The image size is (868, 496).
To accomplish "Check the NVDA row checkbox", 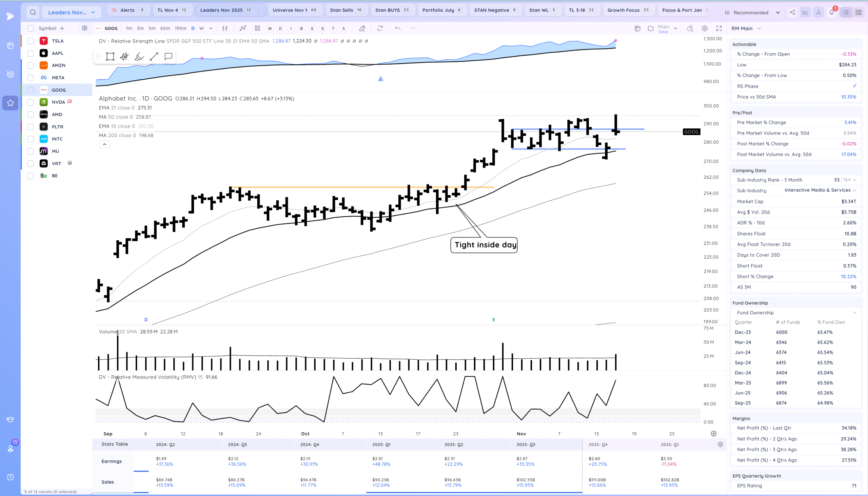I will pyautogui.click(x=31, y=102).
